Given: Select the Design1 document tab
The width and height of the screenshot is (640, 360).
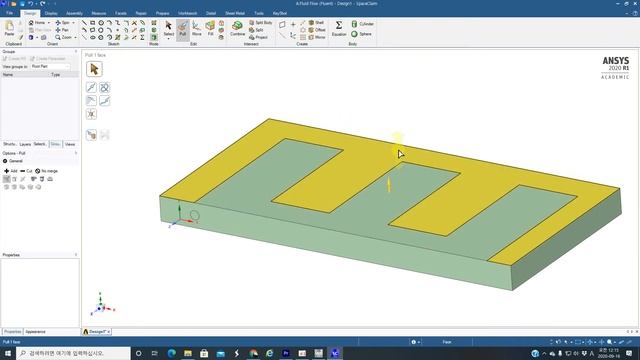Looking at the screenshot, I should pyautogui.click(x=97, y=332).
